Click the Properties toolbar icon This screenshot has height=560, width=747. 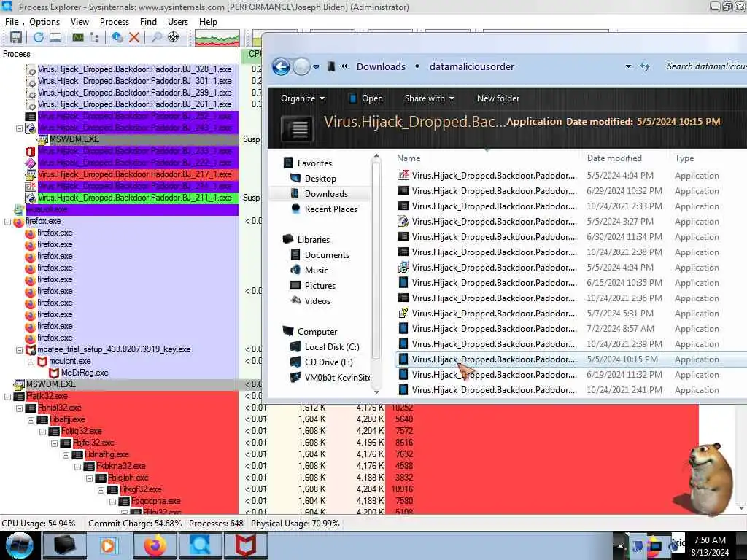coord(117,37)
